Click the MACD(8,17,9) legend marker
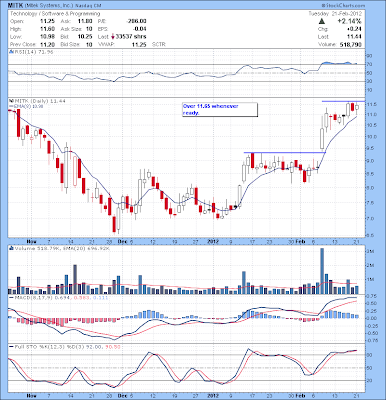This screenshot has width=386, height=400. click(x=11, y=297)
